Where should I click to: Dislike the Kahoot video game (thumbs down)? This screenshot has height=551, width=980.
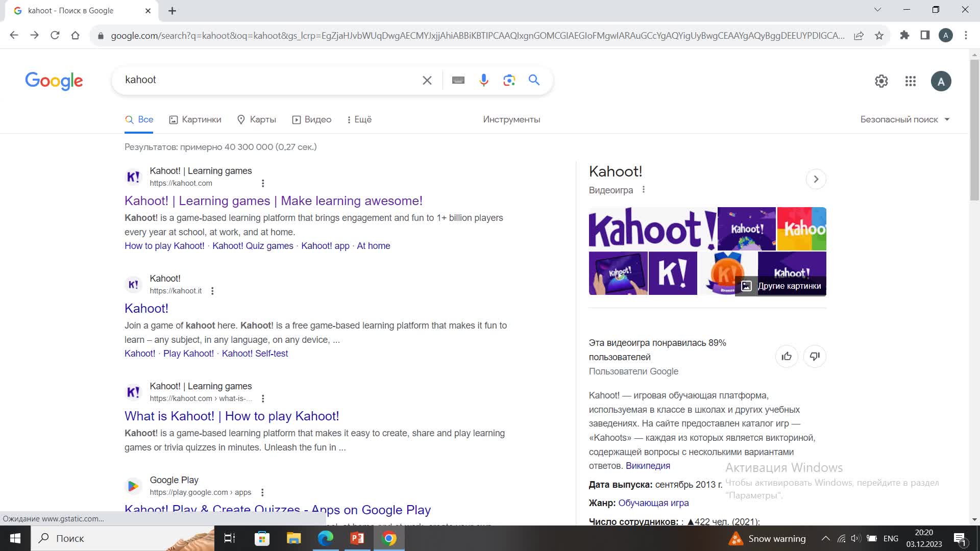coord(815,356)
